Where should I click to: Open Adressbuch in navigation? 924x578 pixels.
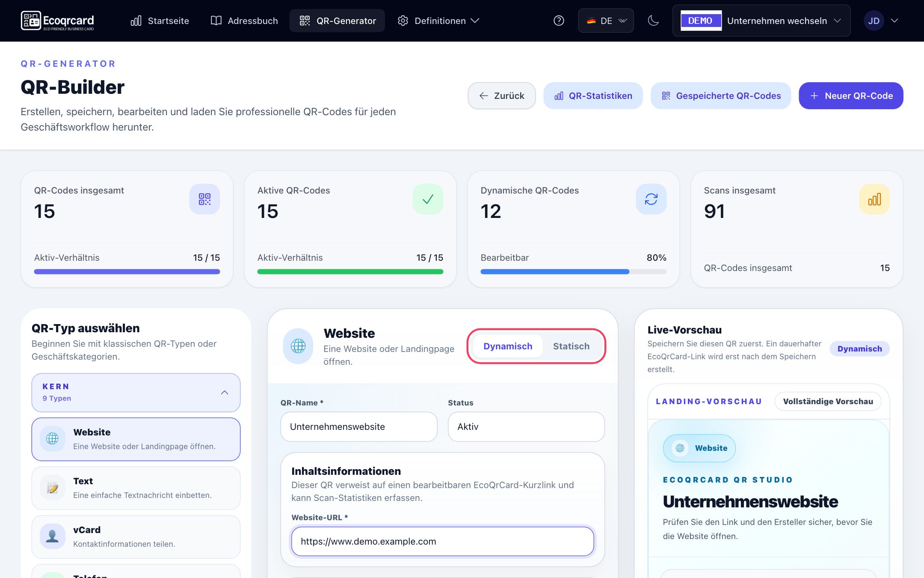(x=244, y=21)
